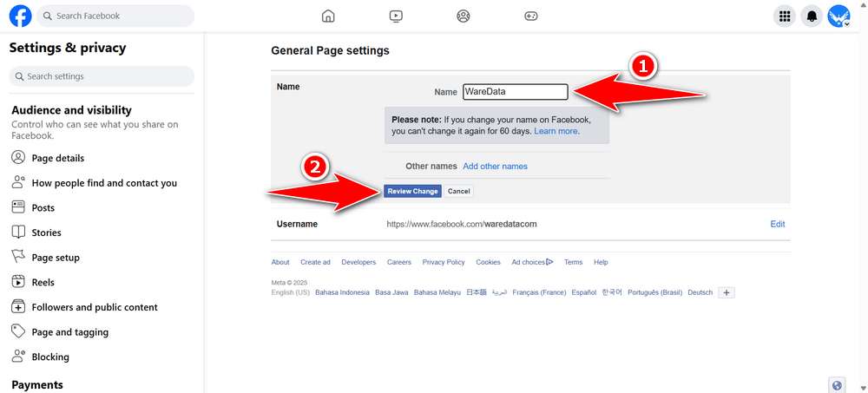Open Page setup section
Viewport: 868px width, 393px height.
tap(56, 258)
